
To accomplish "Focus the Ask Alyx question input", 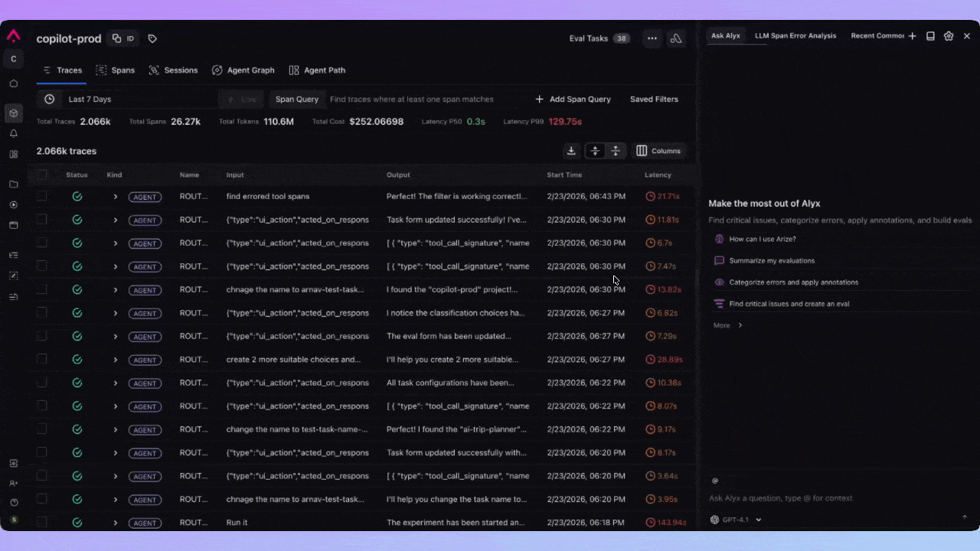I will 835,498.
